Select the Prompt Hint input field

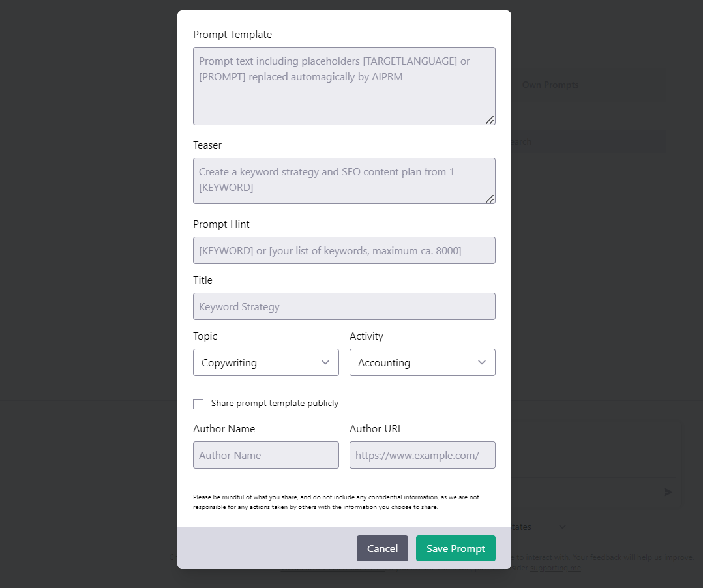tap(344, 250)
